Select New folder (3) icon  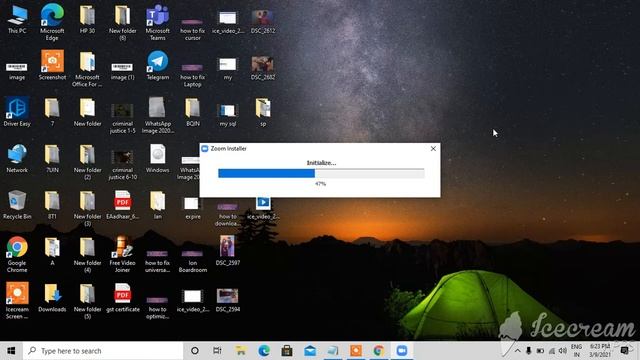click(x=87, y=208)
